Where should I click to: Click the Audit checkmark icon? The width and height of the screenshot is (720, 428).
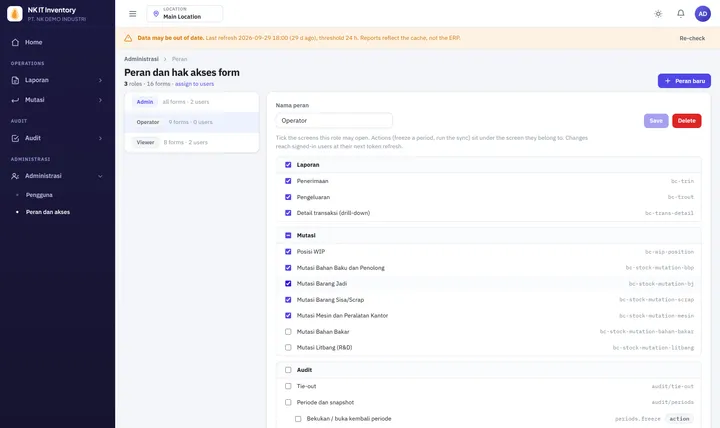[15, 138]
